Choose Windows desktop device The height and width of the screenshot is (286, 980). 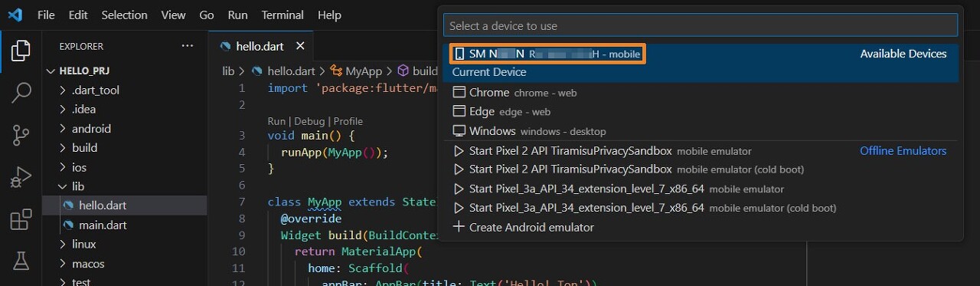coord(701,131)
